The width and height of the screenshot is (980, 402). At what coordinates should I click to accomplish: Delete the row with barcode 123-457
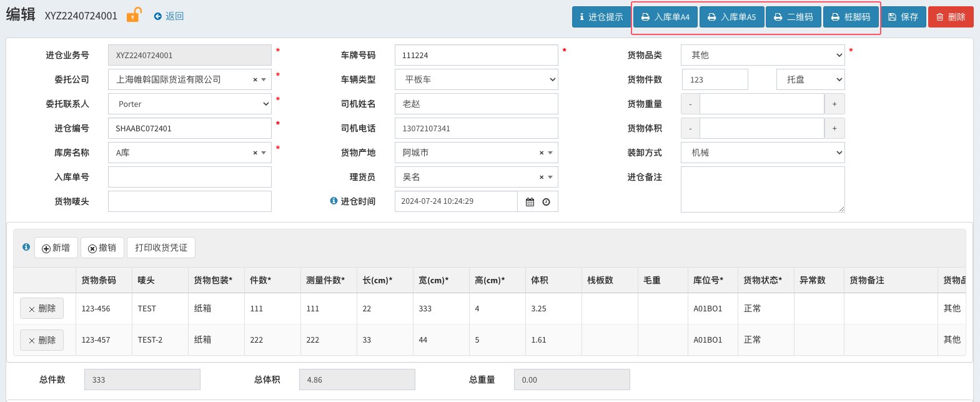pos(42,340)
